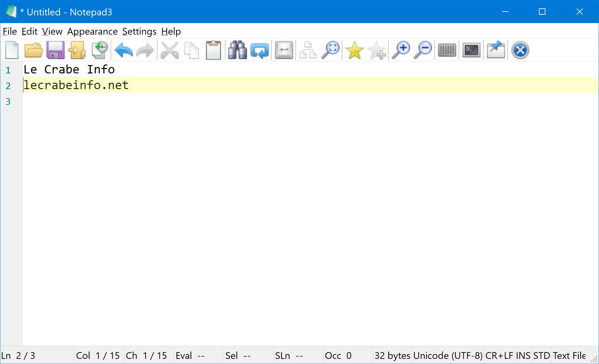Screen dimensions: 599x364
Task: Click the Sel status bar field
Action: (x=249, y=355)
